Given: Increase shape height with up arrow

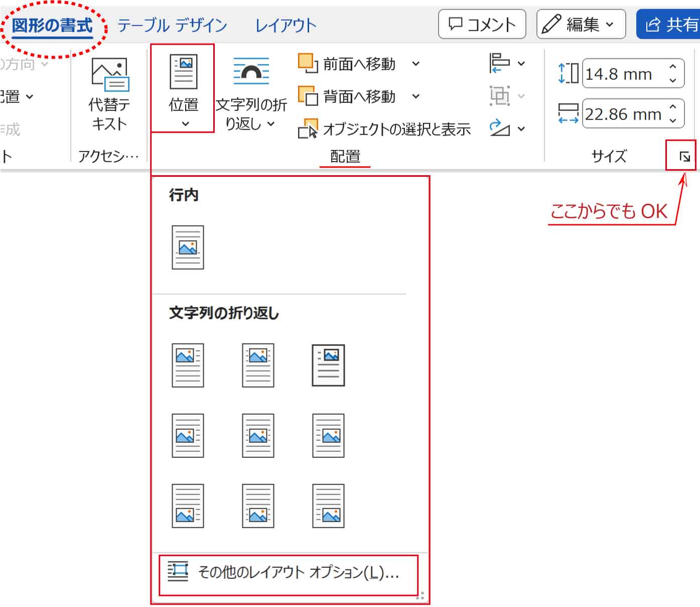Looking at the screenshot, I should 673,67.
